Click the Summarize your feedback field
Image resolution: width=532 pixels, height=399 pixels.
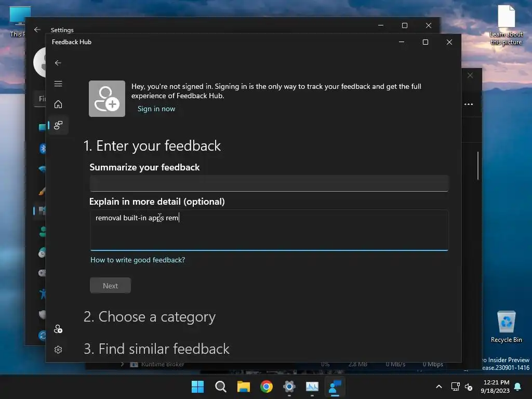[x=269, y=183]
